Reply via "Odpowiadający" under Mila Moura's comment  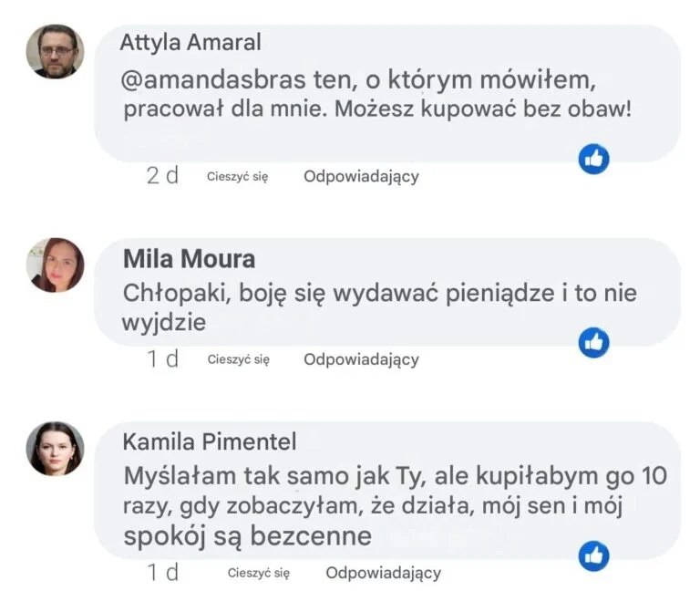point(361,359)
